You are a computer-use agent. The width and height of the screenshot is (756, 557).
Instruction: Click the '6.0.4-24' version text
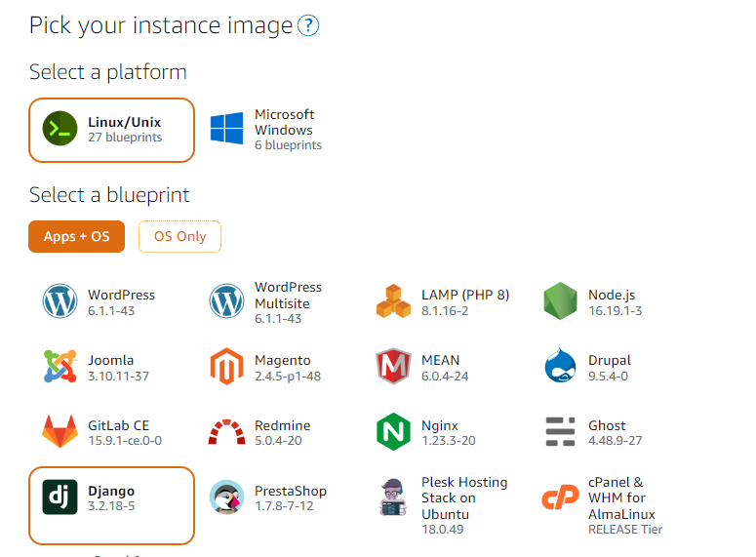[445, 377]
